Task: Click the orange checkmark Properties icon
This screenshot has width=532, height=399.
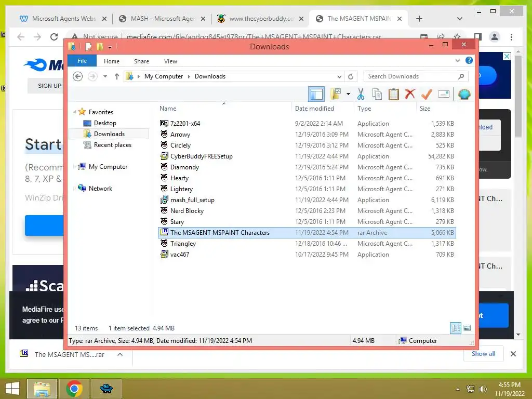Action: [427, 94]
